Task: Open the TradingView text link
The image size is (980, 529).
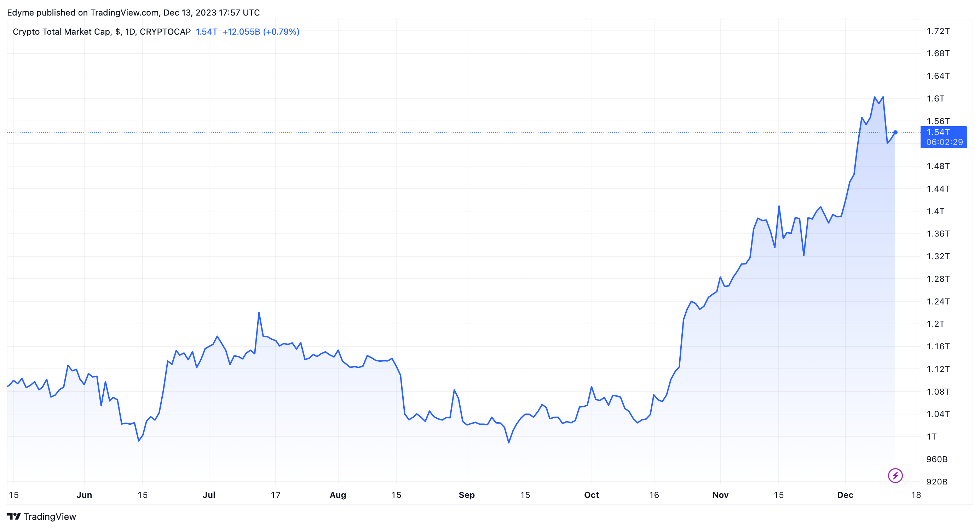Action: (50, 517)
